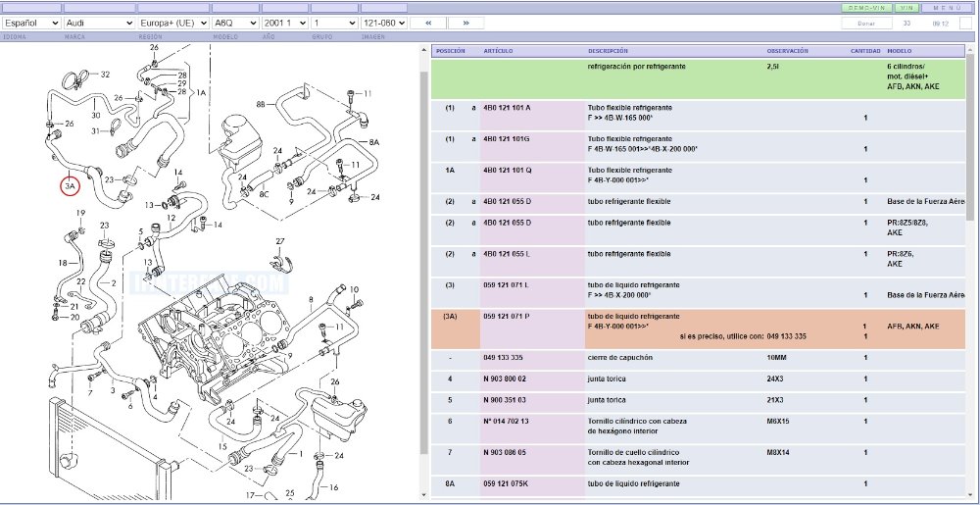Click callout 10 near the bolt
The height and width of the screenshot is (505, 980).
354,289
